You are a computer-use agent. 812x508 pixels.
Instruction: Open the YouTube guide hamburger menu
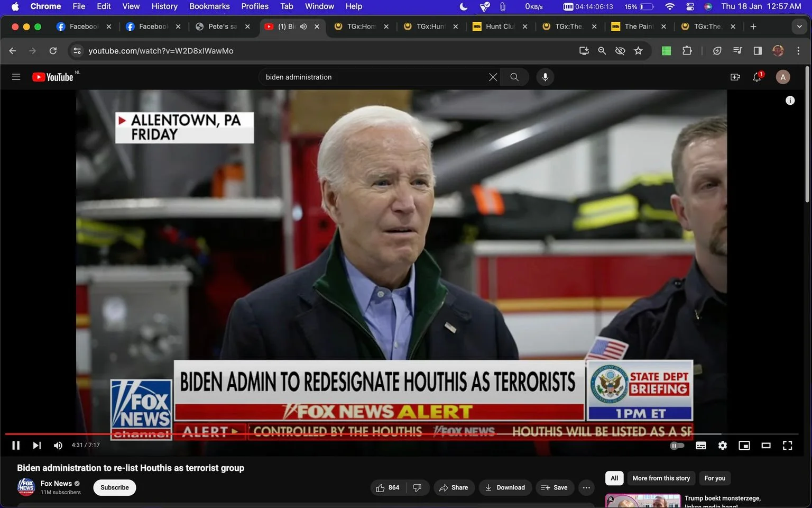(16, 77)
